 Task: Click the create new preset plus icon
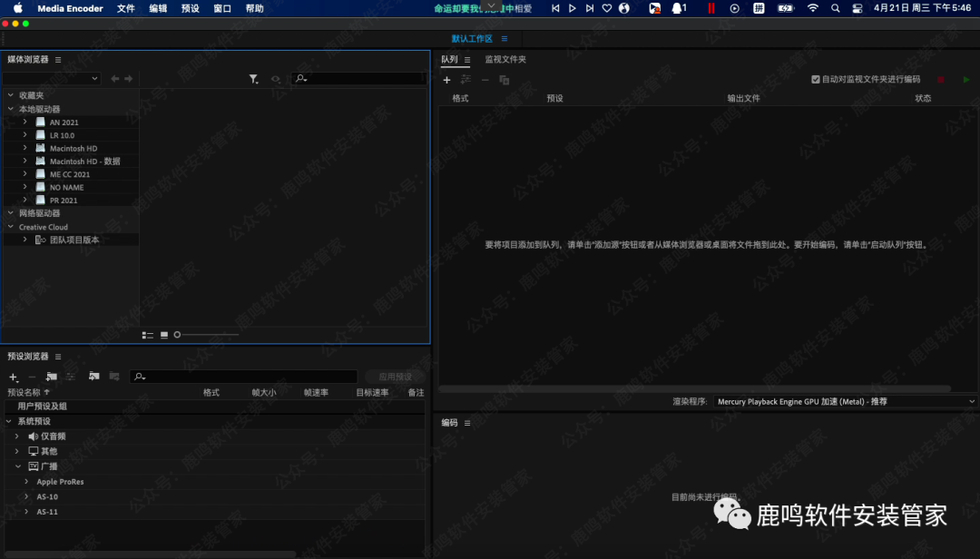click(13, 377)
